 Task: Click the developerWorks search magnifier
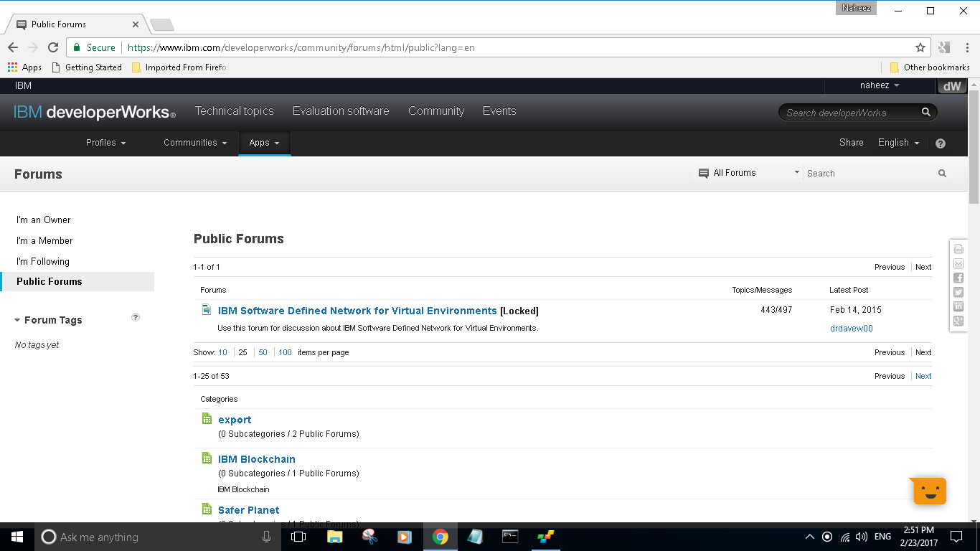926,112
